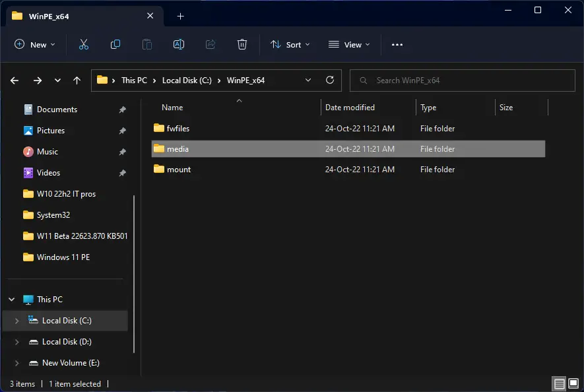Open Videos in quick access
The image size is (584, 392).
tap(48, 173)
